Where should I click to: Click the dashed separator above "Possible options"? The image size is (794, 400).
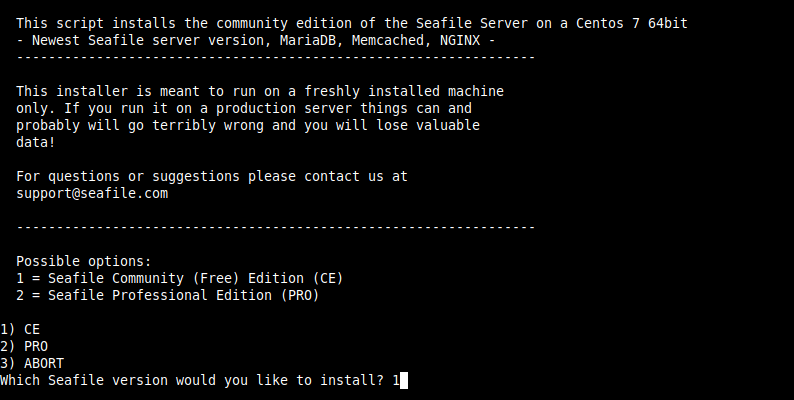[276, 228]
